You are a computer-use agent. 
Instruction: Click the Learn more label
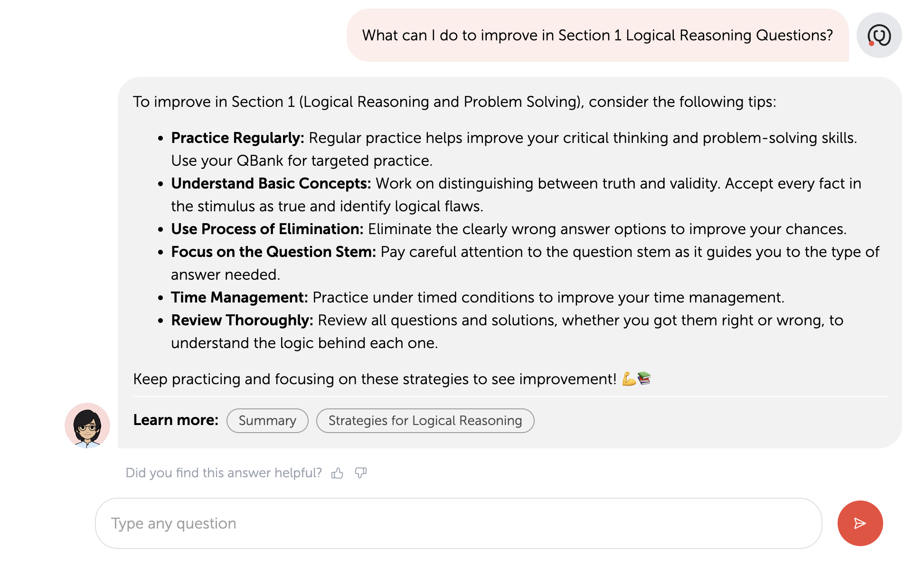tap(176, 420)
